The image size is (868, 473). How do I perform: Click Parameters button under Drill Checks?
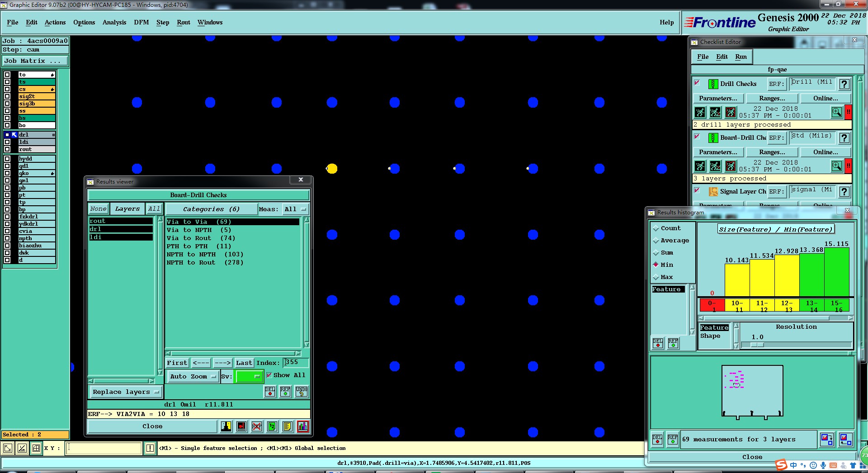tap(718, 99)
